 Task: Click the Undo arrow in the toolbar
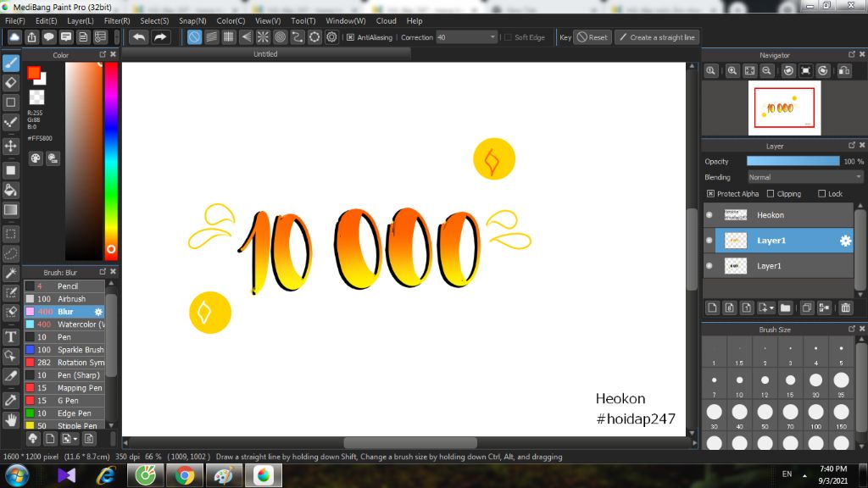[x=139, y=37]
